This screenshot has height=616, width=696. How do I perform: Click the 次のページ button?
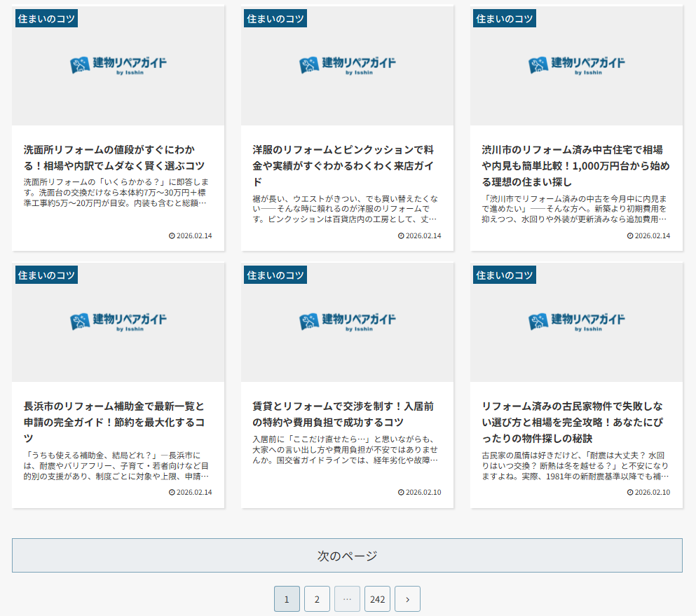pos(348,555)
